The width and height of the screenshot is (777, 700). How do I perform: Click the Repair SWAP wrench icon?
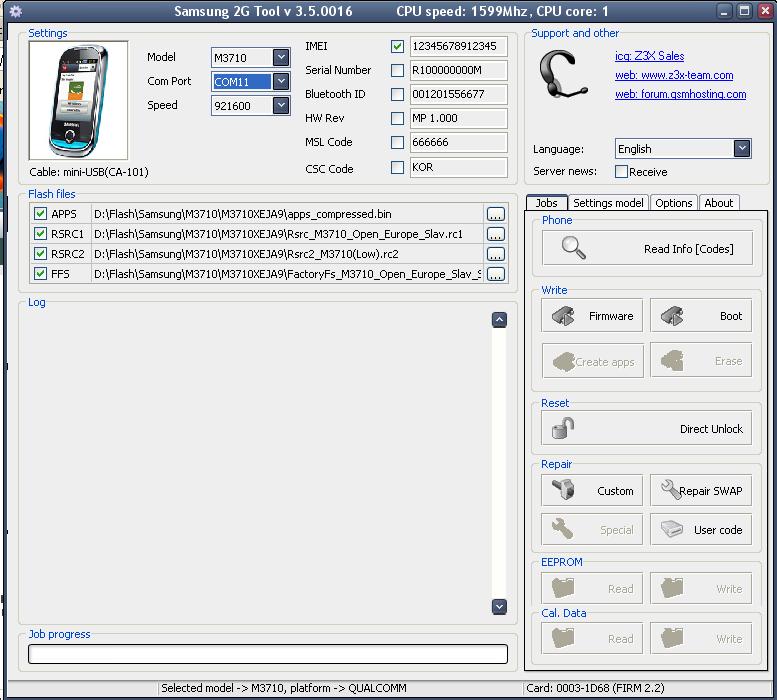tap(671, 490)
